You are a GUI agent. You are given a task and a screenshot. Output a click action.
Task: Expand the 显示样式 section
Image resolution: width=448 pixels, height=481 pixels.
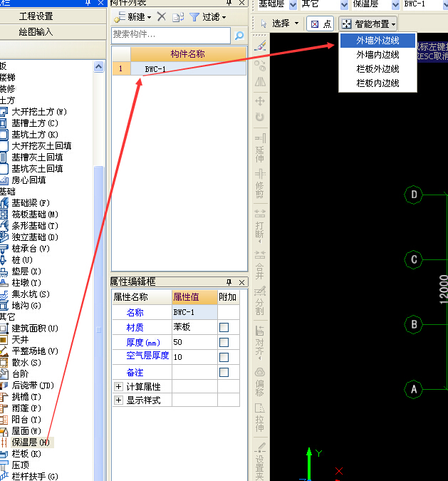click(x=118, y=400)
